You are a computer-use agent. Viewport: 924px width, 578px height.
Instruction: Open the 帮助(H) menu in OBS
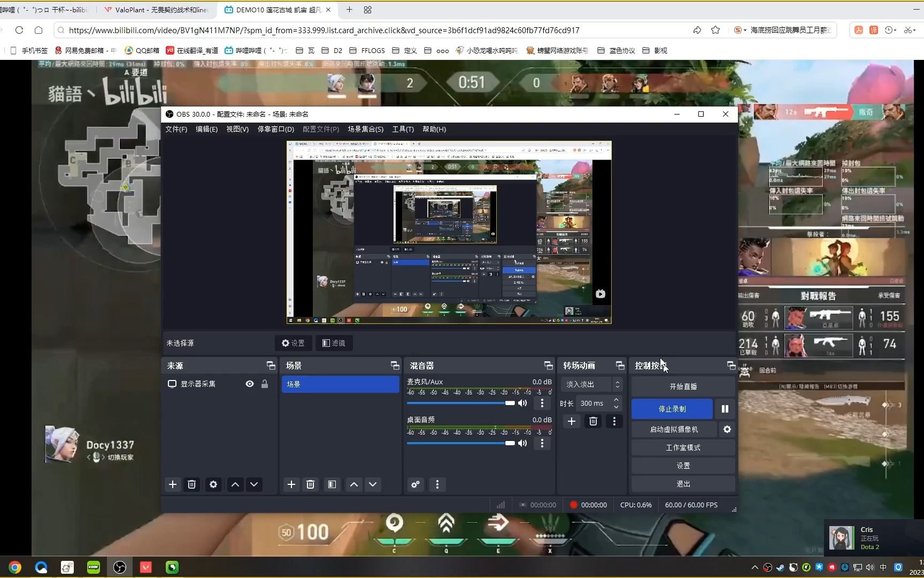coord(434,129)
